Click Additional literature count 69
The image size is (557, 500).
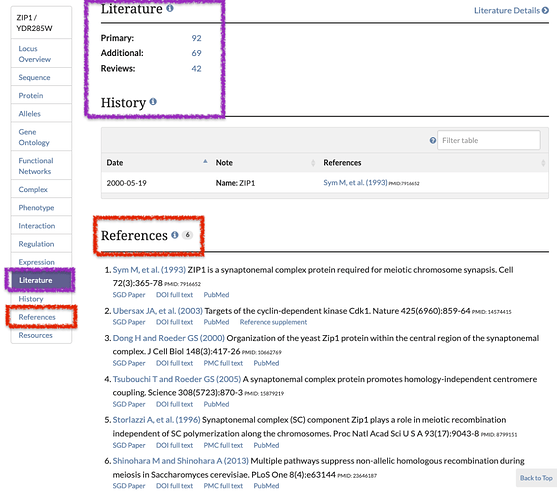(x=196, y=53)
